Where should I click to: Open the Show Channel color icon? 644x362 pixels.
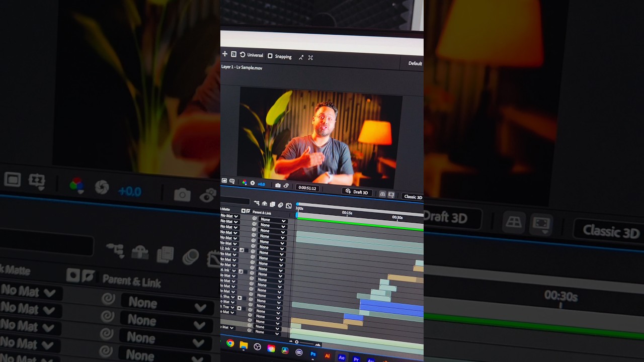245,183
